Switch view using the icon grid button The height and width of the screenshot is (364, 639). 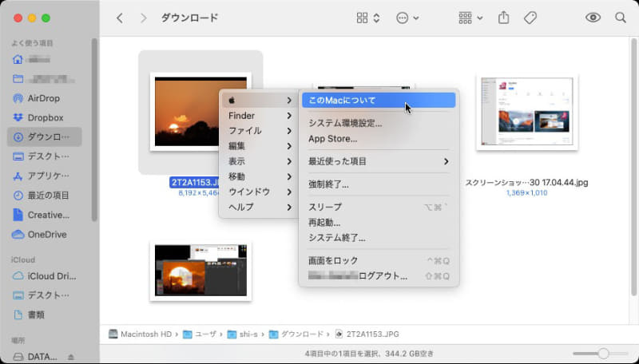tap(368, 18)
